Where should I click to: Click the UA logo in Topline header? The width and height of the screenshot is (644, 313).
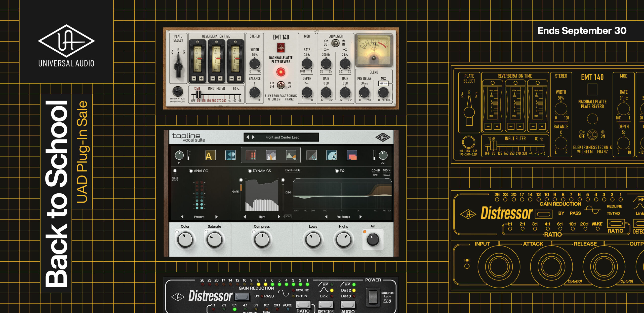(x=383, y=137)
